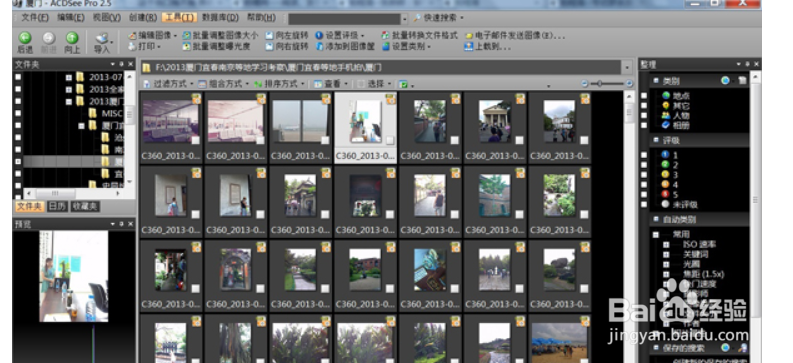The height and width of the screenshot is (363, 793).
Task: Tick the checkbox beside 2013-07 folder row
Action: coord(18,77)
